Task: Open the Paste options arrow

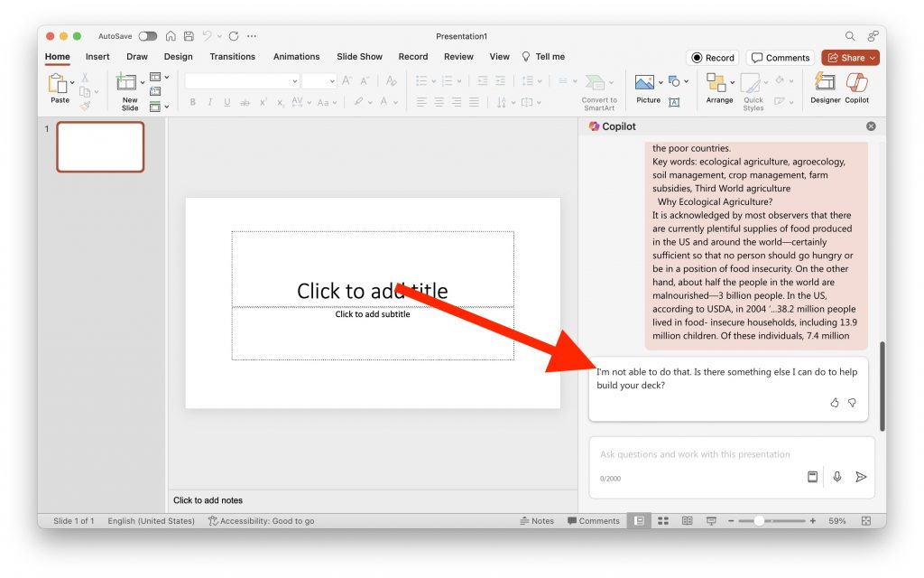Action: pos(73,84)
